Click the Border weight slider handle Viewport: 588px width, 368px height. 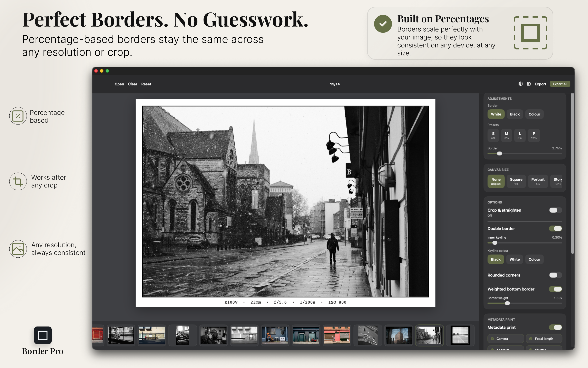tap(507, 303)
